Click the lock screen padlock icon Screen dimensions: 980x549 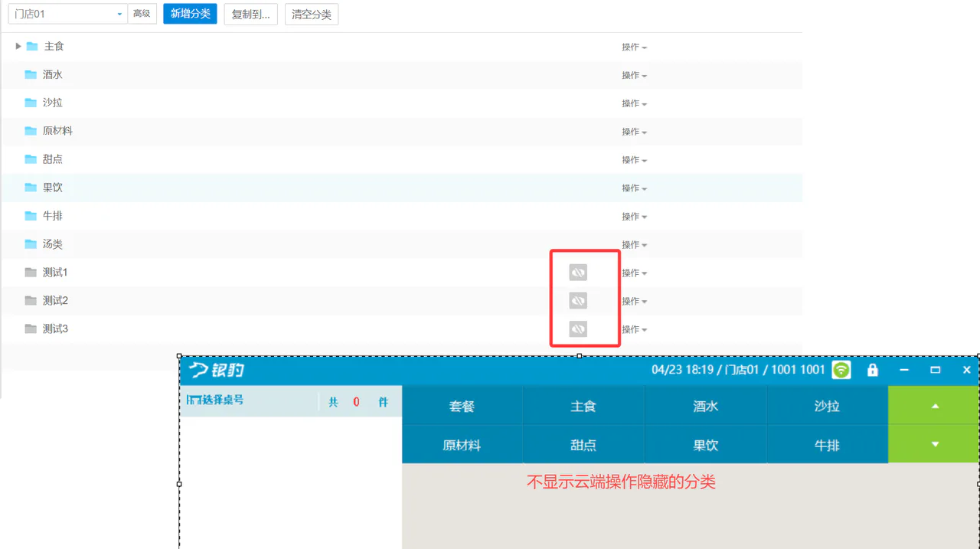872,370
